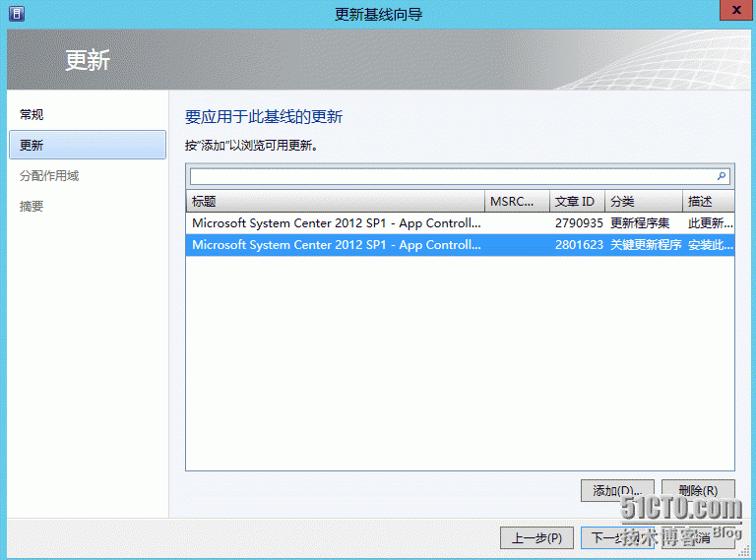Click the 更新程序集 classification cell
Viewport: 756px width, 560px height.
(640, 223)
